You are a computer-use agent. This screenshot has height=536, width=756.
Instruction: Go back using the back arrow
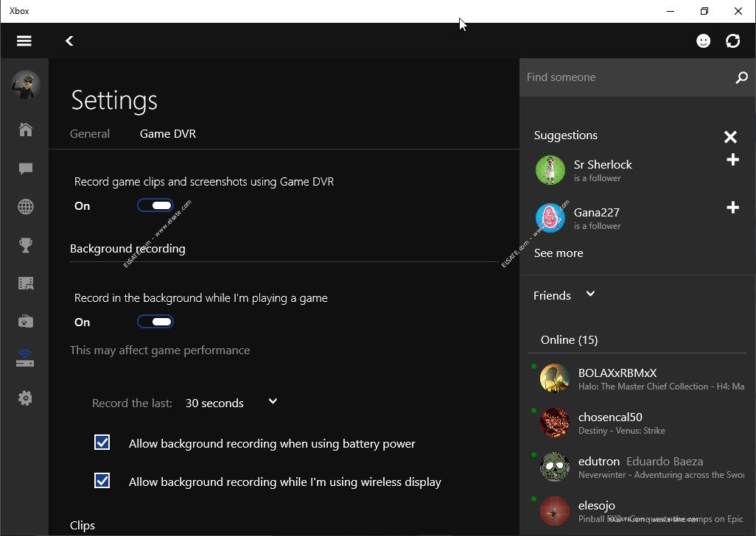point(69,41)
